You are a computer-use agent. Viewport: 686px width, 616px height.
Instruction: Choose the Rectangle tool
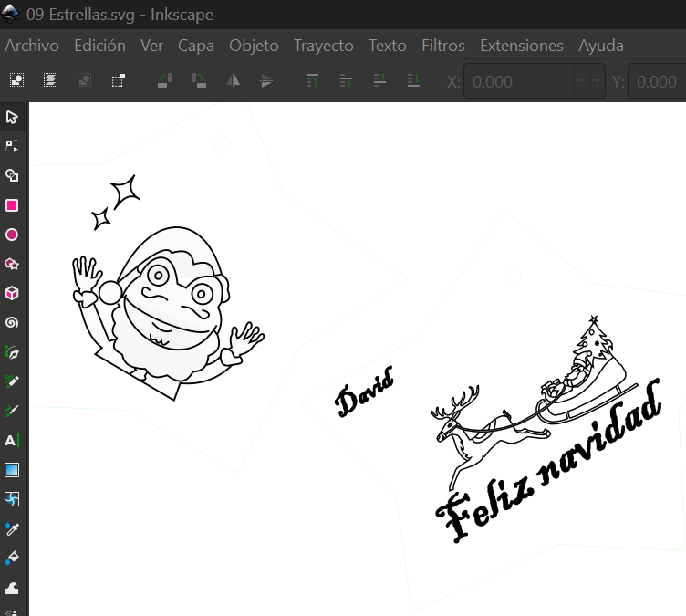12,205
